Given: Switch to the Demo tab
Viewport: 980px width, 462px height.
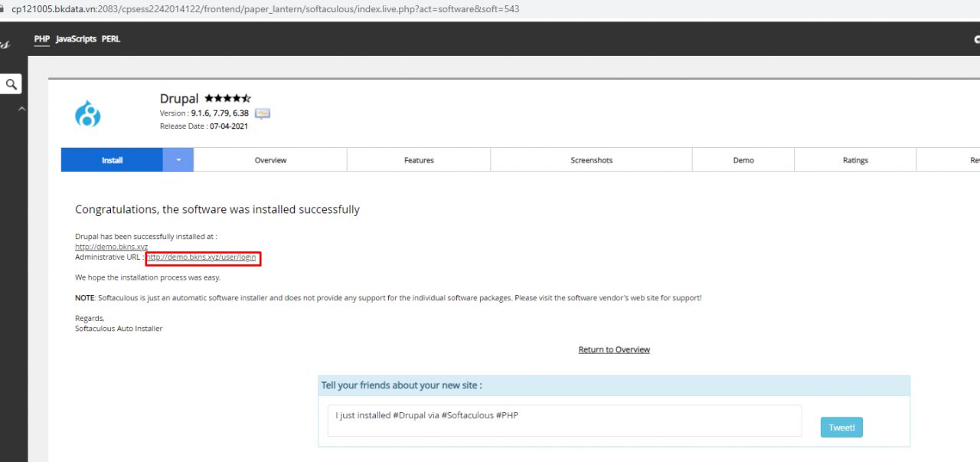Looking at the screenshot, I should pyautogui.click(x=743, y=160).
